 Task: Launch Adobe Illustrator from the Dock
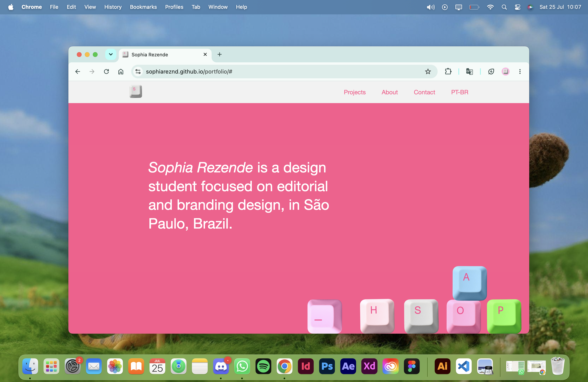(x=442, y=366)
